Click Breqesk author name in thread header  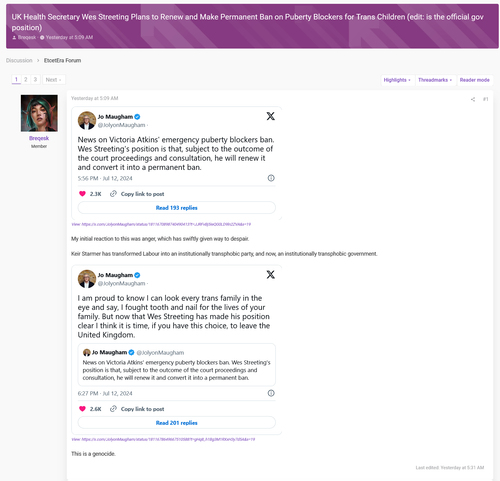[27, 37]
